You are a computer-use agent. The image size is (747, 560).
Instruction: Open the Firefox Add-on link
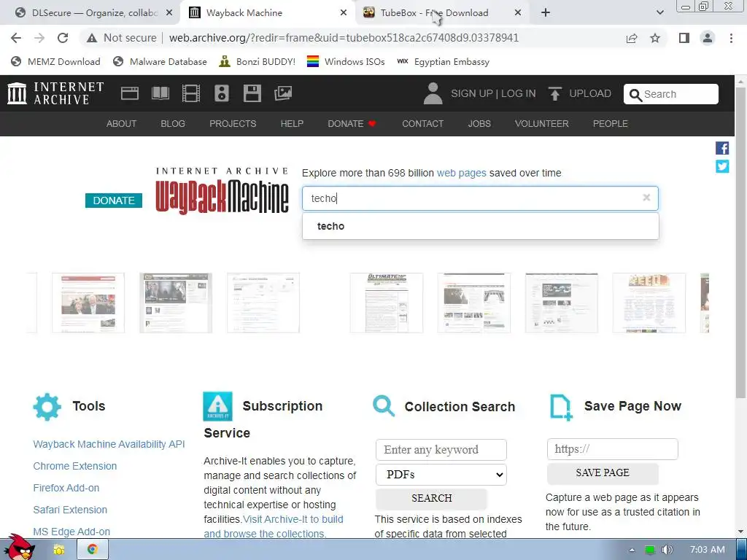click(x=66, y=488)
